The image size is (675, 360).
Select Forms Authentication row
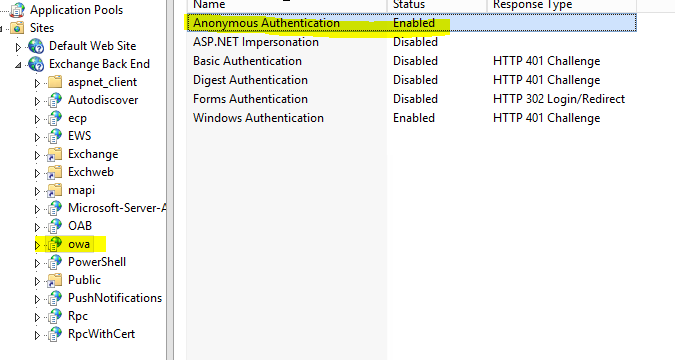tap(412, 99)
